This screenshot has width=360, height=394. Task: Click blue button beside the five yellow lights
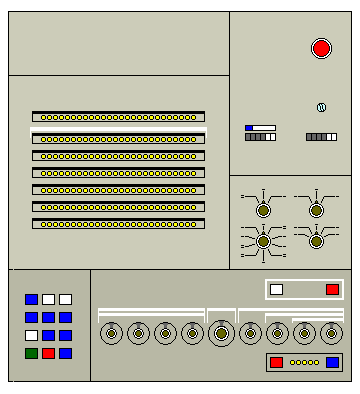coord(332,362)
